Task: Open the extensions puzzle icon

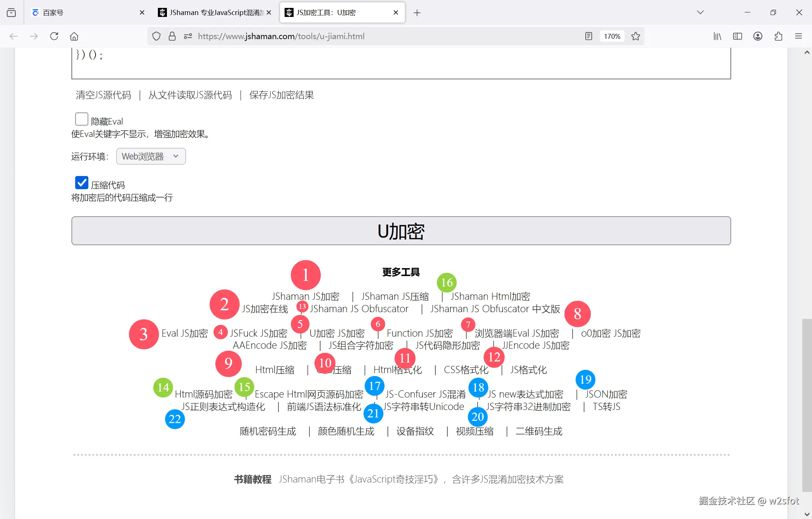Action: [778, 36]
